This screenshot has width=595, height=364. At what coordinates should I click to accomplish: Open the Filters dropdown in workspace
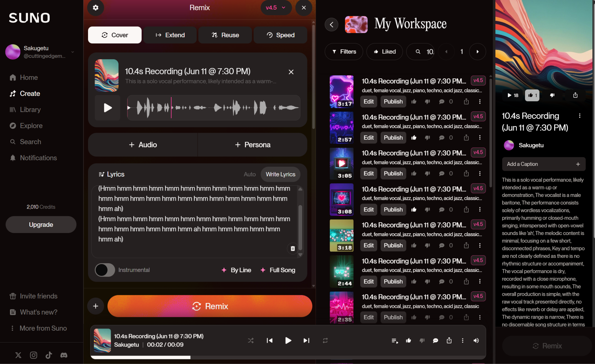pos(344,52)
